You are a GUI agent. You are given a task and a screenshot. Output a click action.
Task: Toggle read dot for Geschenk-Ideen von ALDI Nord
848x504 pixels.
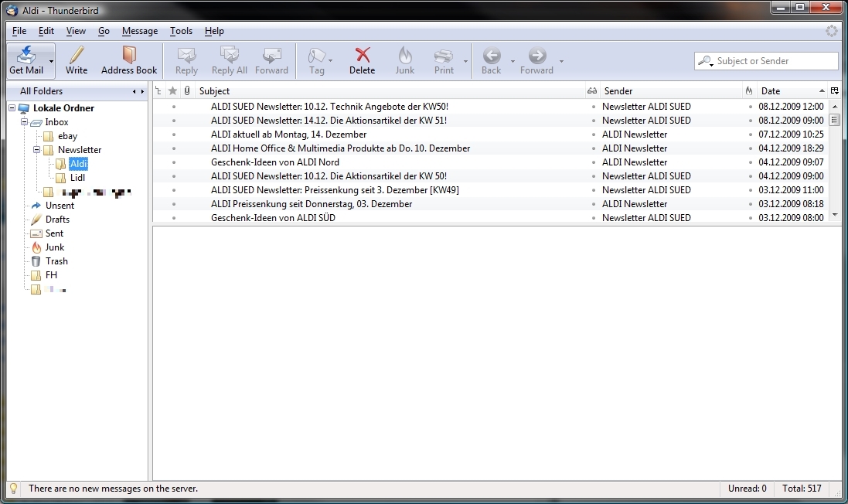click(593, 162)
